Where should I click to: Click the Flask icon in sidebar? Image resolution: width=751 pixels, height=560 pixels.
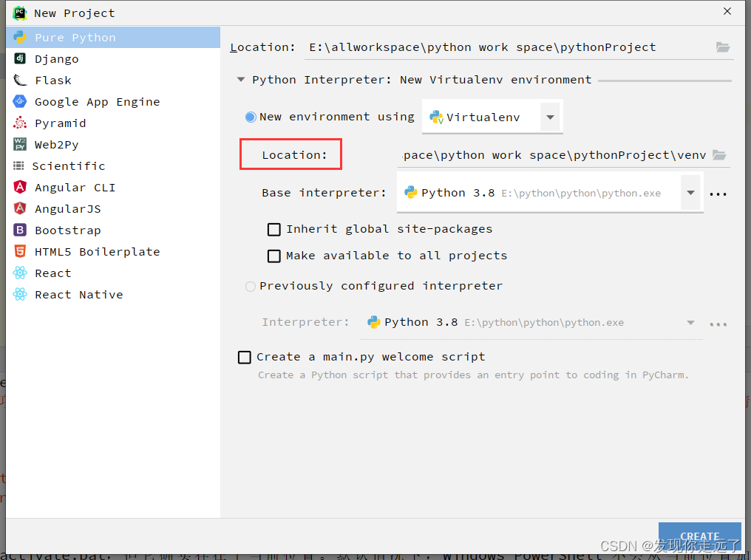coord(20,80)
